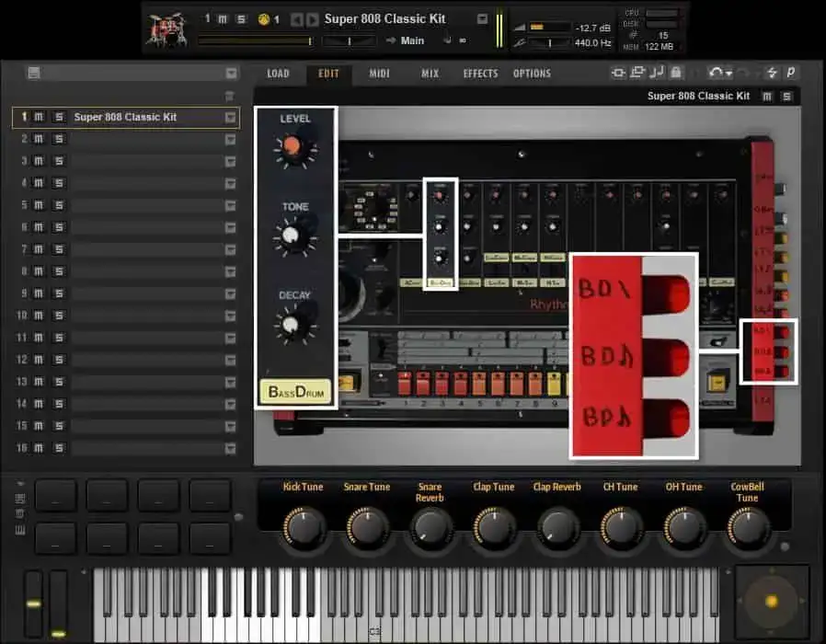Click the CowBell Tune macro knob
826x644 pixels.
pos(748,527)
